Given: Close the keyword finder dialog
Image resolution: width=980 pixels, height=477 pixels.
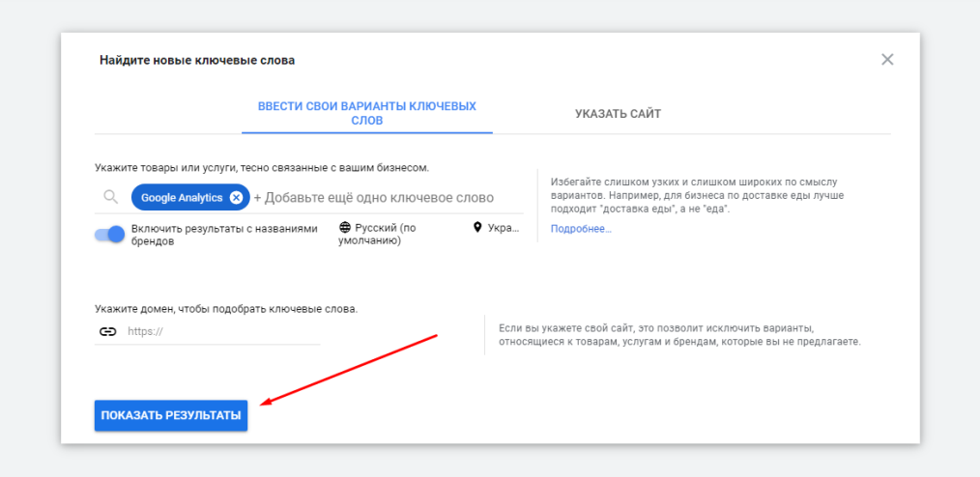Looking at the screenshot, I should (887, 60).
